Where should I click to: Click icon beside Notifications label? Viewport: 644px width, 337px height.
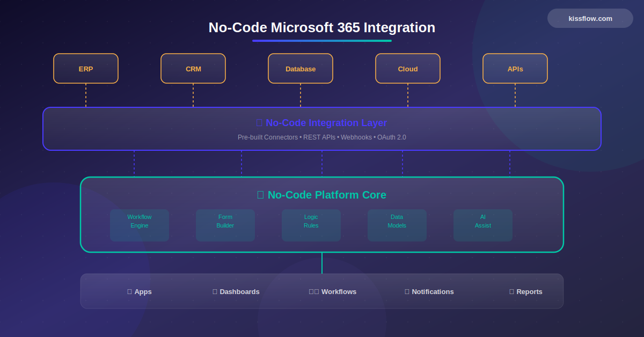(407, 292)
